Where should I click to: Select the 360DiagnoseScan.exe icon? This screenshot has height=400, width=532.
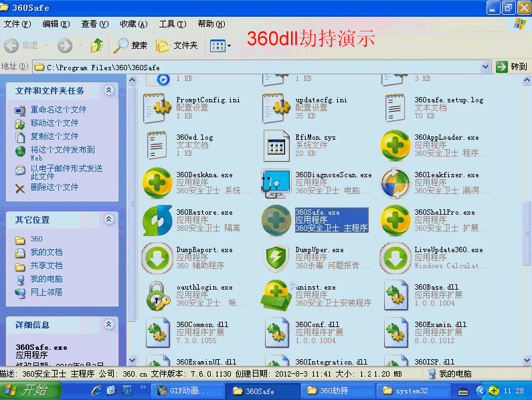(276, 183)
